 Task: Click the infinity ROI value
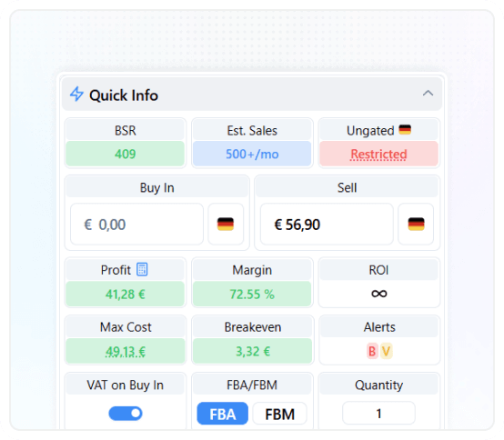379,294
